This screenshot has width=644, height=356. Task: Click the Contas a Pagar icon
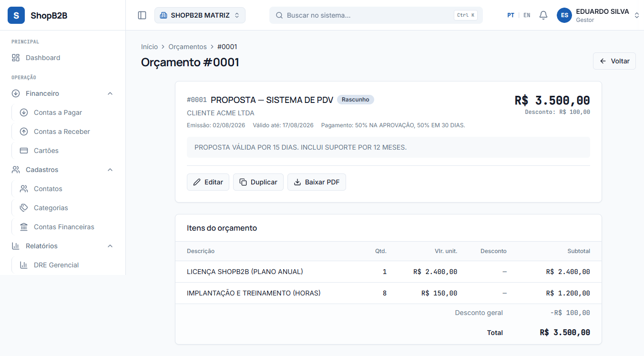pos(24,112)
